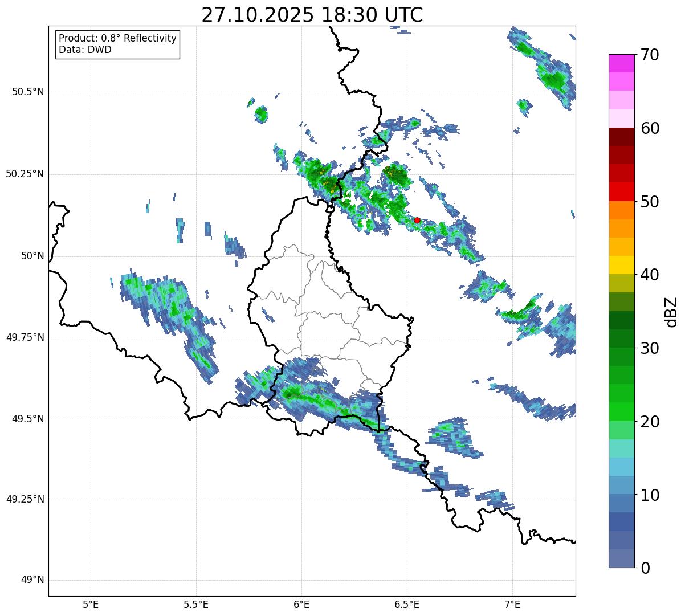This screenshot has height=616, width=685.
Task: Click the 50°N latitude label
Action: pyautogui.click(x=31, y=256)
